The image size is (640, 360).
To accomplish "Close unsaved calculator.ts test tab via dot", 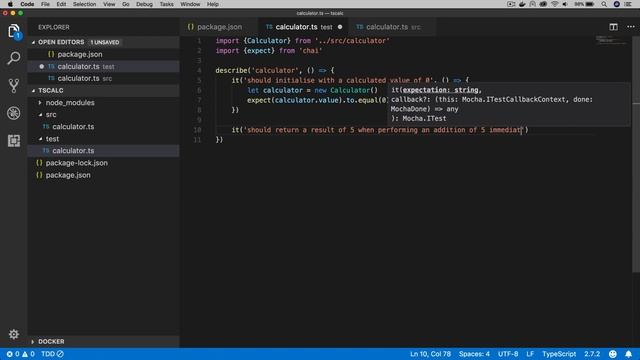I will 340,27.
